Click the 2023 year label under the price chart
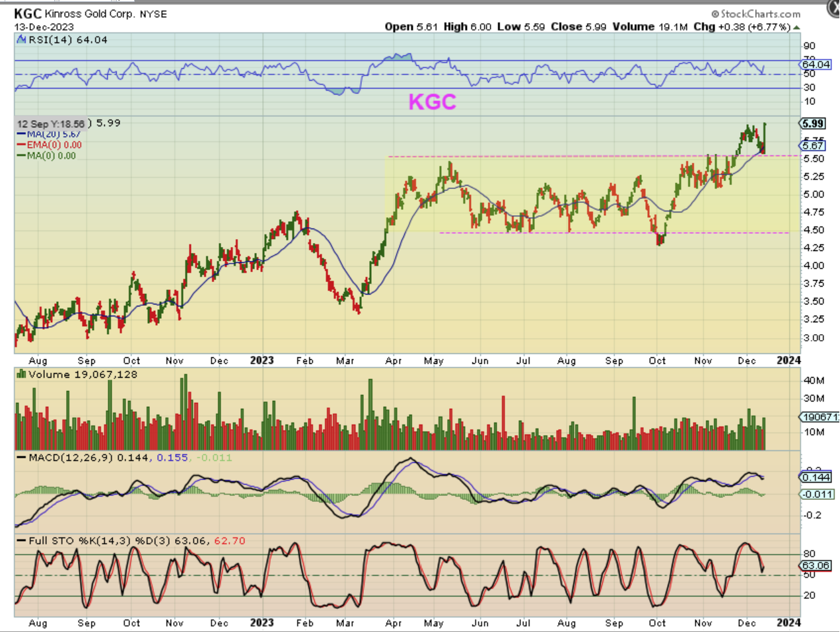The width and height of the screenshot is (840, 632). point(262,361)
